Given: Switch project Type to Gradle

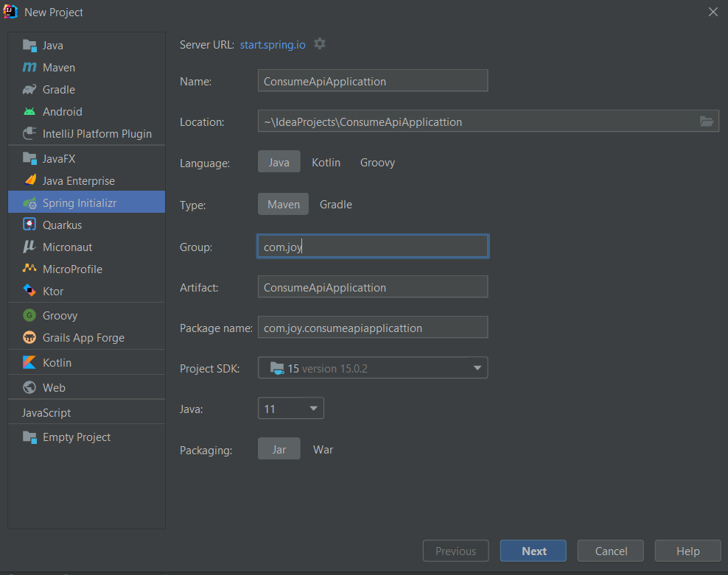Looking at the screenshot, I should (335, 204).
